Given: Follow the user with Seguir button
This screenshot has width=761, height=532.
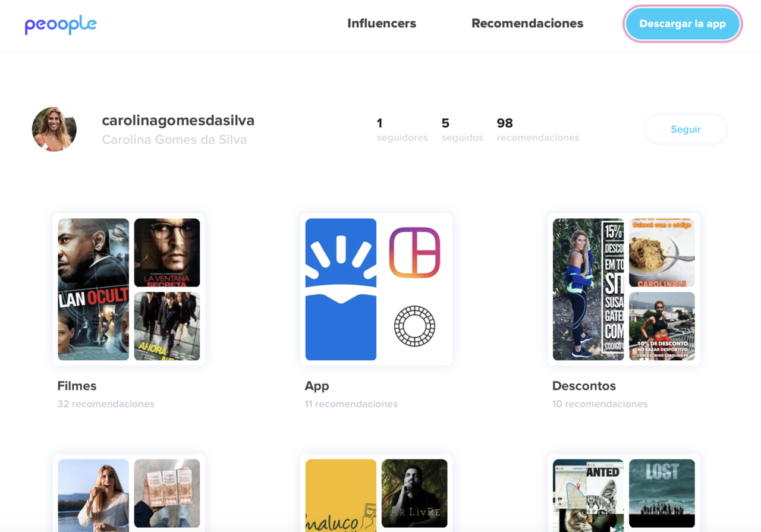Looking at the screenshot, I should (685, 130).
